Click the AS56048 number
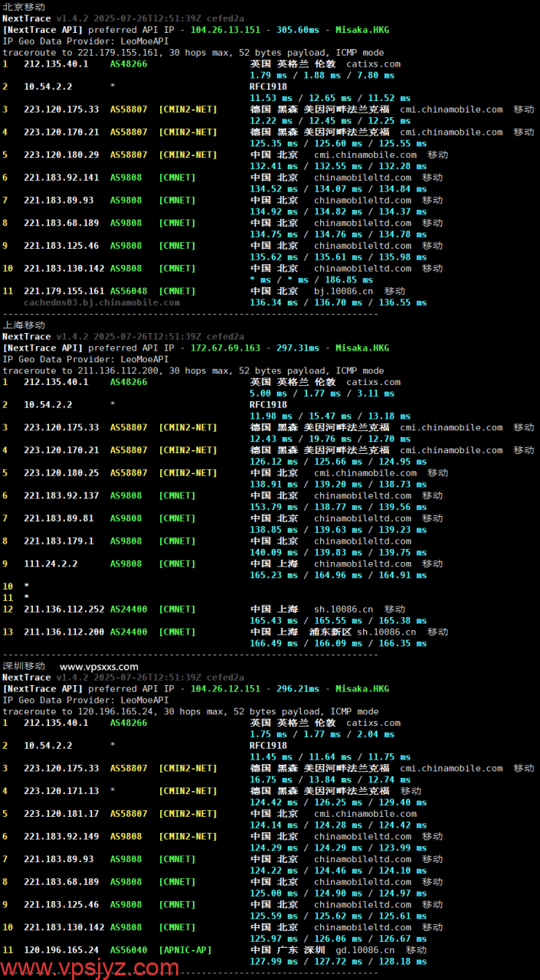The width and height of the screenshot is (540, 980). [x=129, y=291]
